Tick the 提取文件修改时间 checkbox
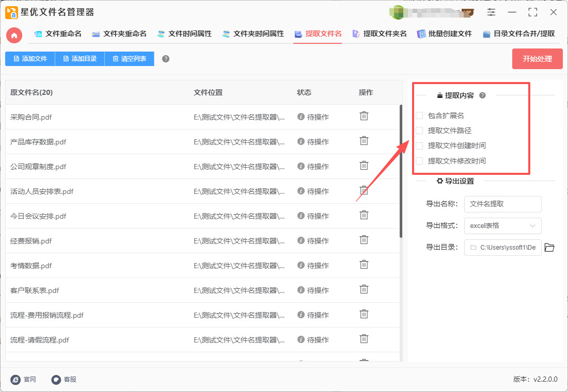The height and width of the screenshot is (392, 568). pos(420,160)
